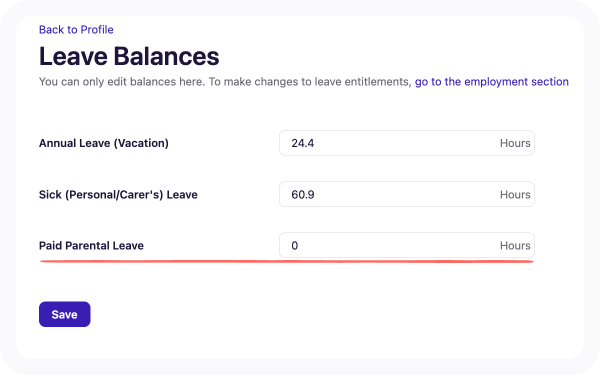Focus the Sick (Personal/Carer's) Leave hours field
This screenshot has height=375, width=600.
(x=407, y=194)
